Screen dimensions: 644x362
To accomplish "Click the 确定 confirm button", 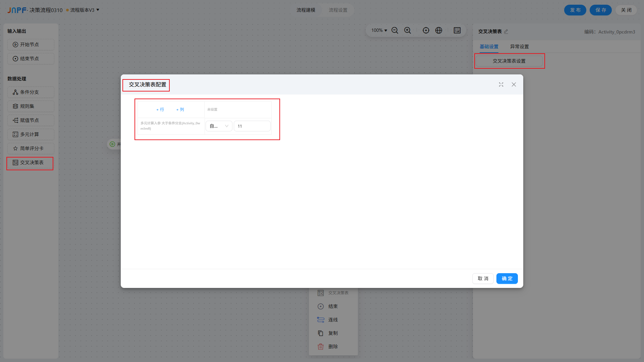I will click(507, 279).
